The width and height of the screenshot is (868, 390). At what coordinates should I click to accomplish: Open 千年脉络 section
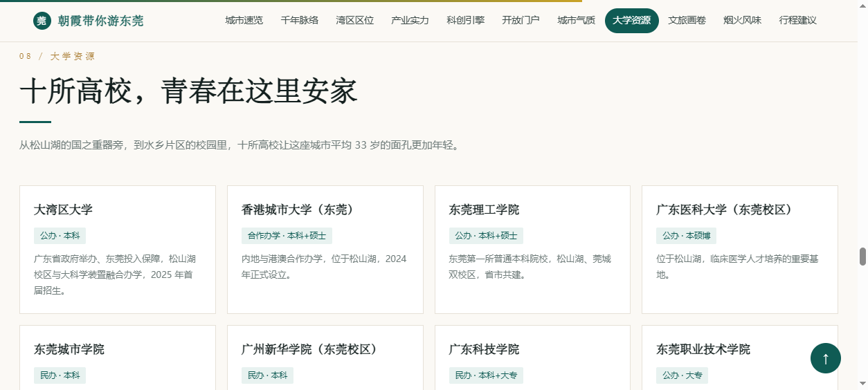click(x=299, y=20)
